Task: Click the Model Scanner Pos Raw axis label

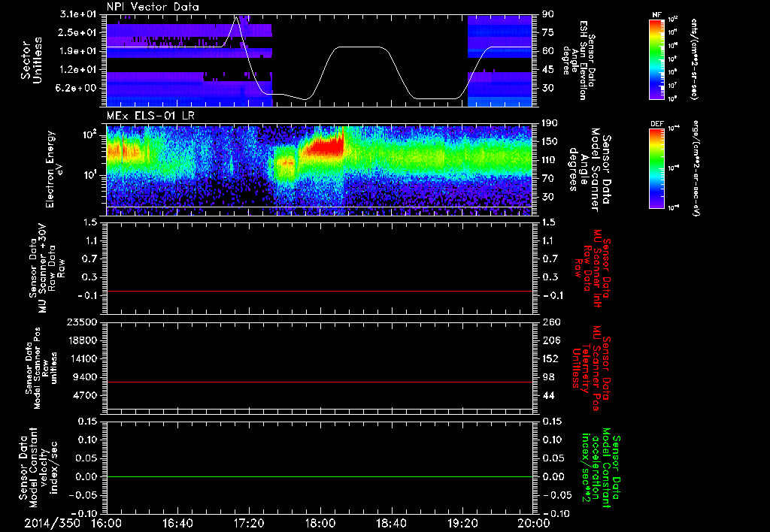Action: tap(41, 369)
